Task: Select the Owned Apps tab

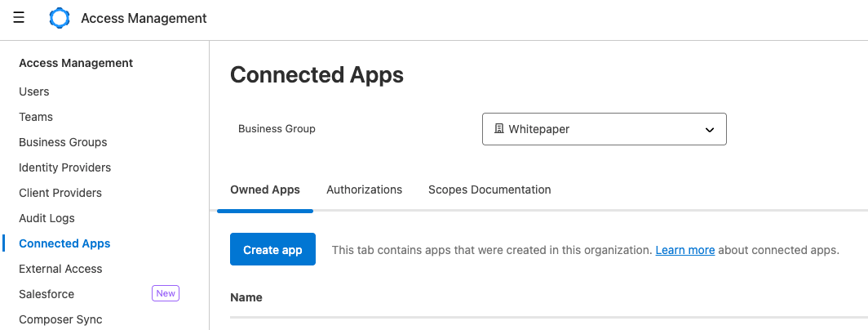Action: click(x=265, y=190)
